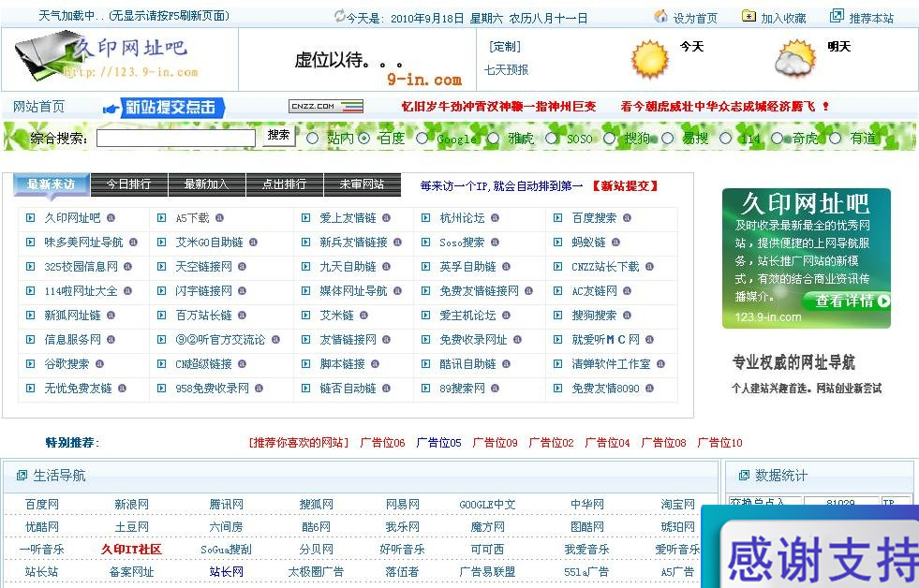This screenshot has width=919, height=588.
Task: Click the info dot after 搜狗搜索
Action: click(x=627, y=316)
